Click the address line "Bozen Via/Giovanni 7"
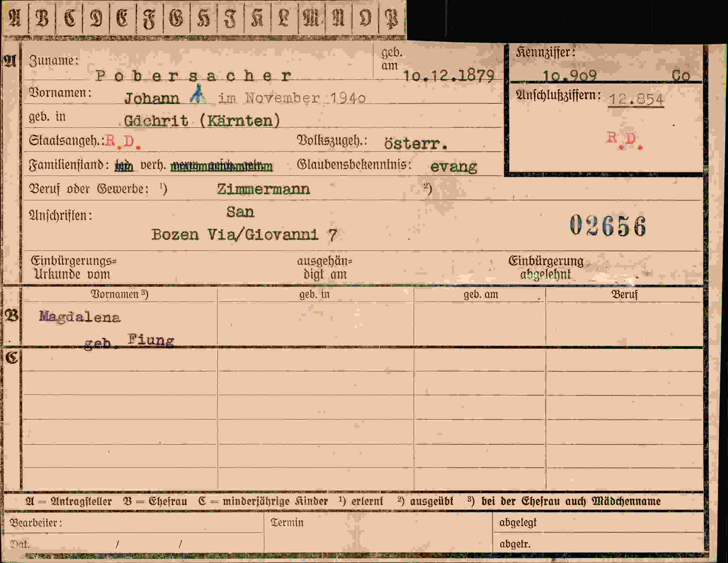Image resolution: width=728 pixels, height=563 pixels. pyautogui.click(x=244, y=235)
